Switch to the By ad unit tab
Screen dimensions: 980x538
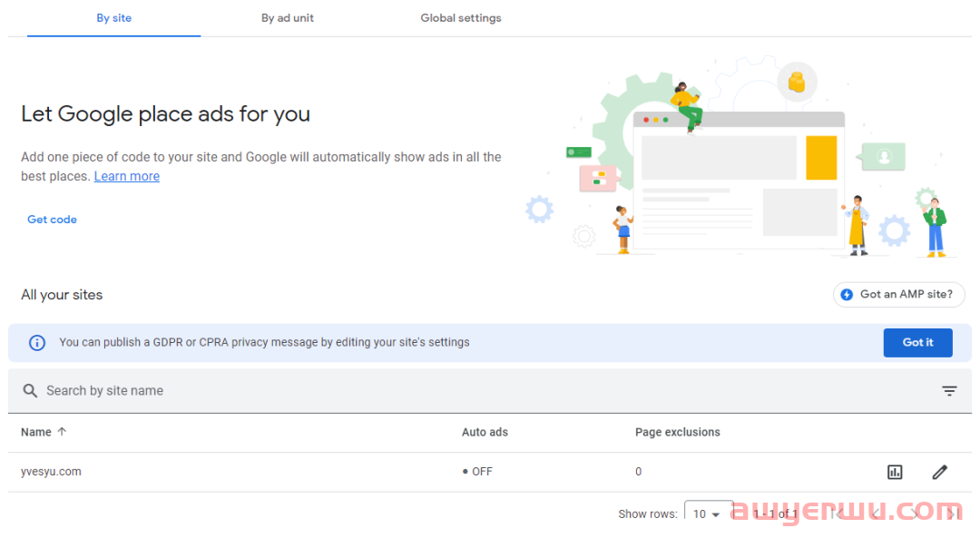pyautogui.click(x=288, y=18)
